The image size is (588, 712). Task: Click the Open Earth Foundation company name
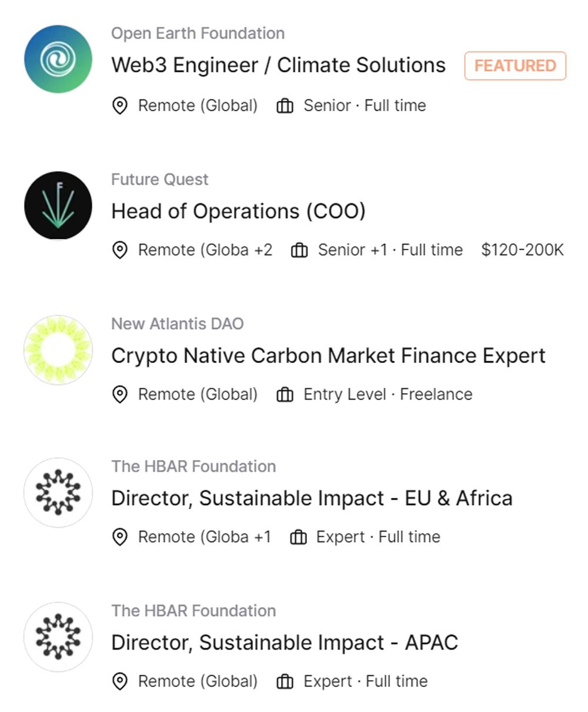[x=198, y=33]
